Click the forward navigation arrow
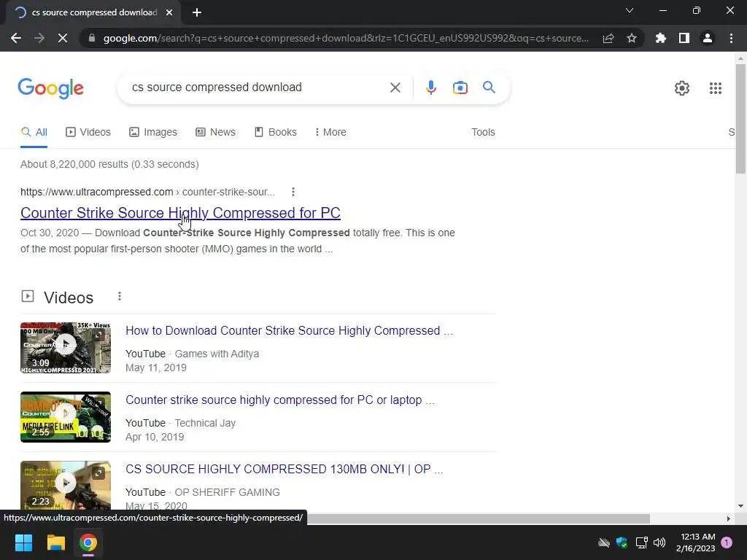This screenshot has width=747, height=560. (x=39, y=38)
